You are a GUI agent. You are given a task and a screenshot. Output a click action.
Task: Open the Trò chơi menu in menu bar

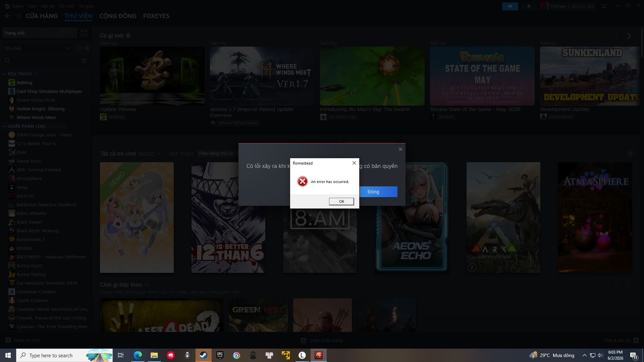[66, 6]
